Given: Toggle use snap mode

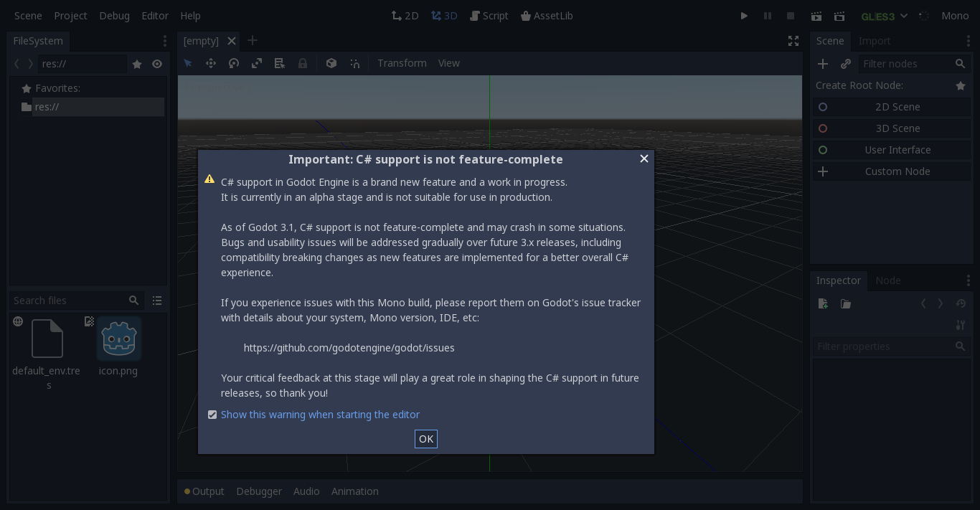Looking at the screenshot, I should click(355, 63).
